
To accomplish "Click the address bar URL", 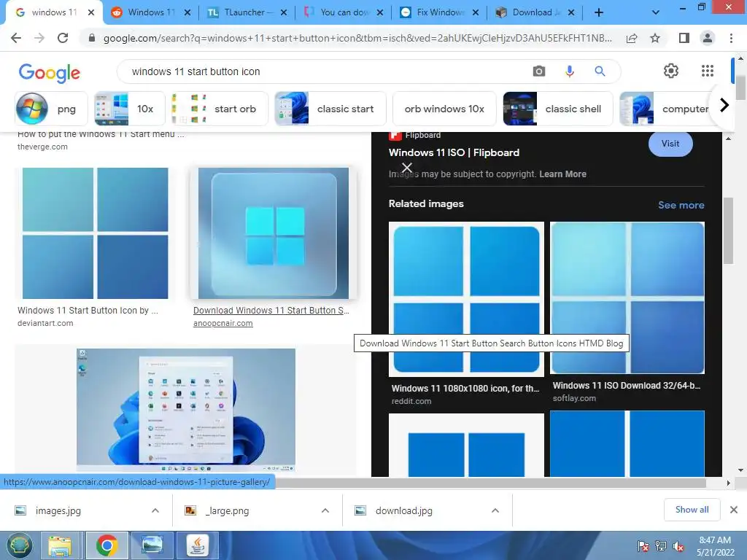I will [357, 38].
